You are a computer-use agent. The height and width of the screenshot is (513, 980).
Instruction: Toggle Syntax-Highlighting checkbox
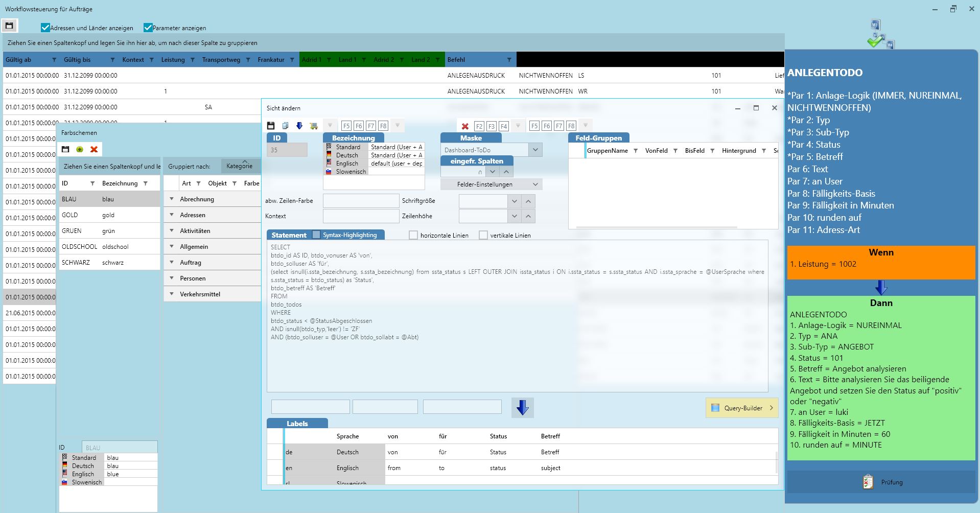pos(316,235)
